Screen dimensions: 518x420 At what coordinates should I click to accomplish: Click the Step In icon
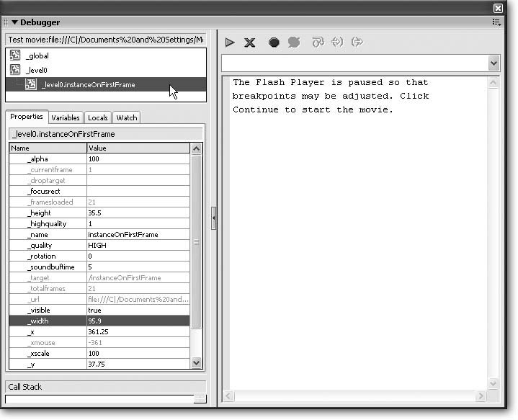[336, 43]
